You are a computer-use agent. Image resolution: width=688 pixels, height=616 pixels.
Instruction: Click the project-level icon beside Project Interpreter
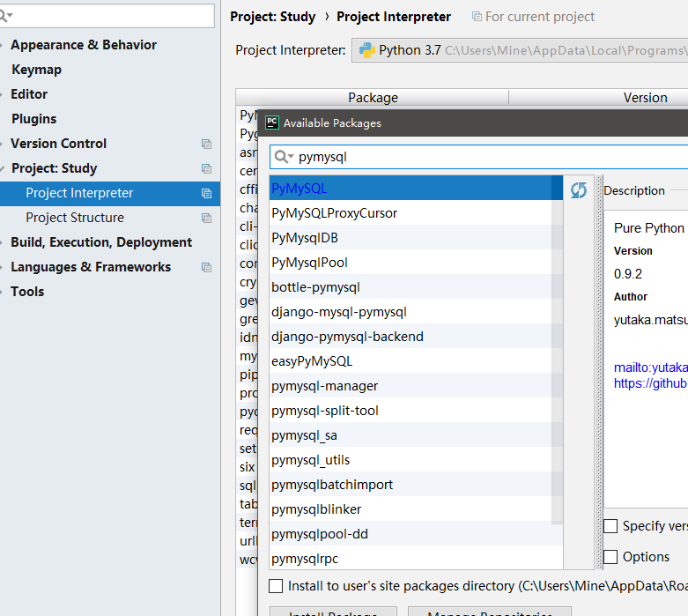pos(206,193)
